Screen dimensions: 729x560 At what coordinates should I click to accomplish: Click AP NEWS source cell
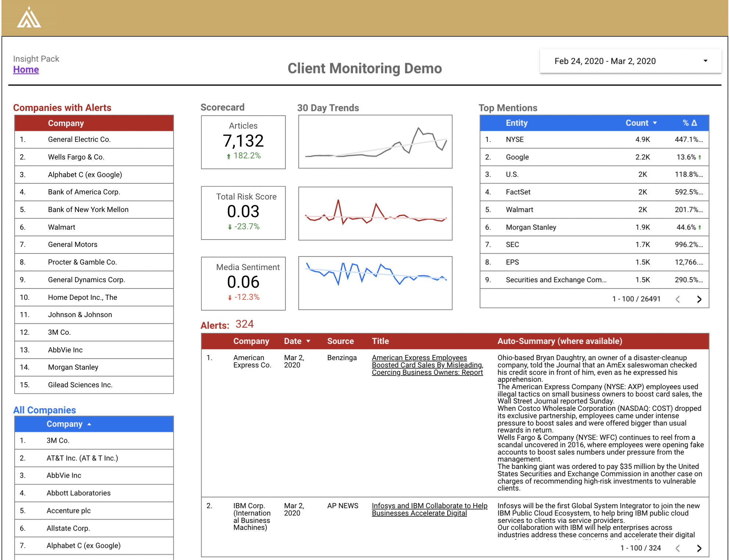point(342,506)
